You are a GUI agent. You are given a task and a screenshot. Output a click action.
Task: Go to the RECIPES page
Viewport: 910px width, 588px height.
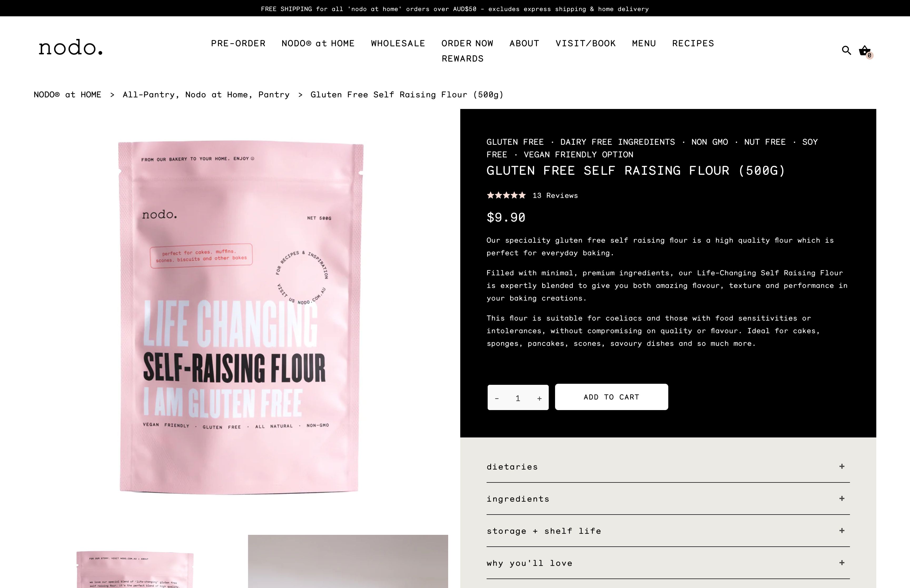[693, 43]
